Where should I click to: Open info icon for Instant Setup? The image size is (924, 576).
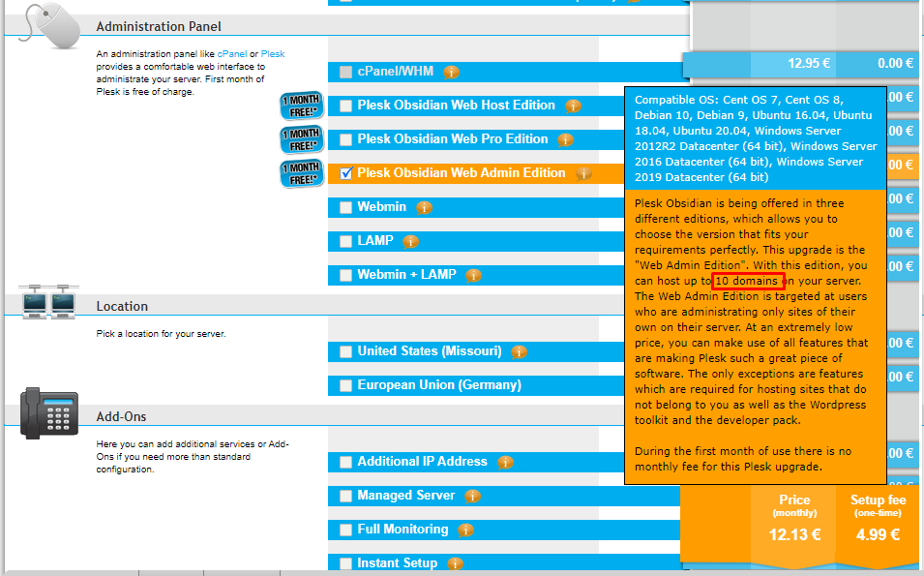click(x=455, y=564)
